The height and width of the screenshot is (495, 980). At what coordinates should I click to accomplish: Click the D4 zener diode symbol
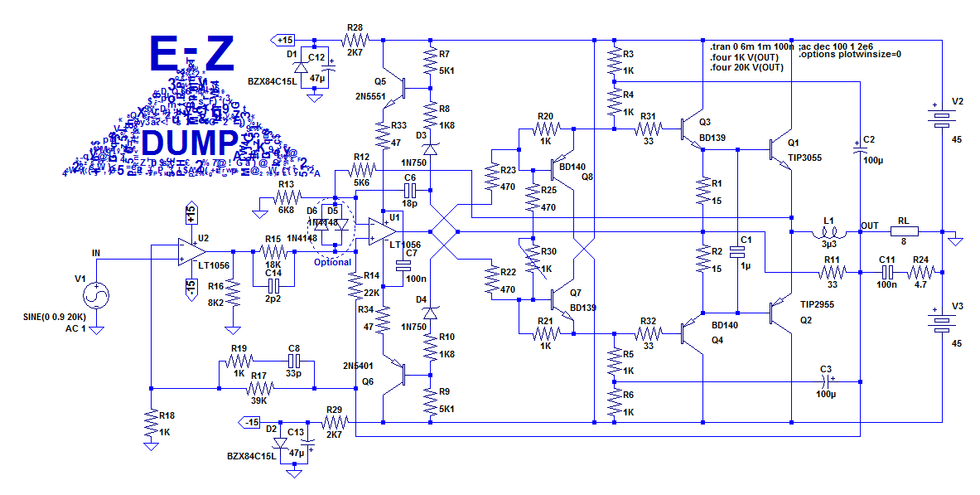[429, 313]
